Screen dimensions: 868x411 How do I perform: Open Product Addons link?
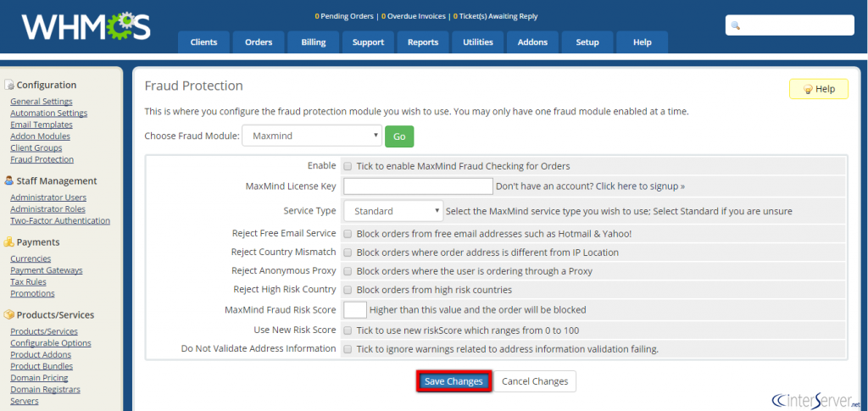41,354
